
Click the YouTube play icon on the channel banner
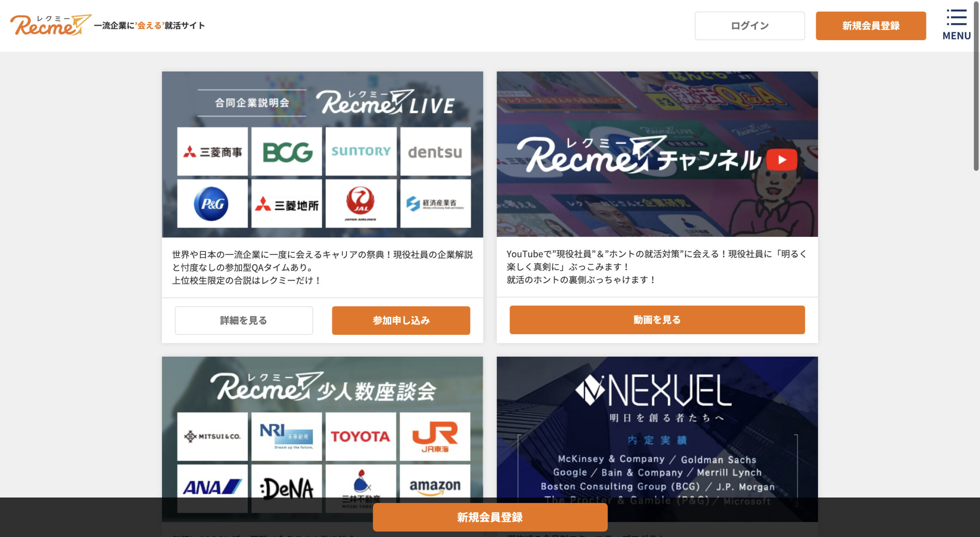tap(782, 159)
